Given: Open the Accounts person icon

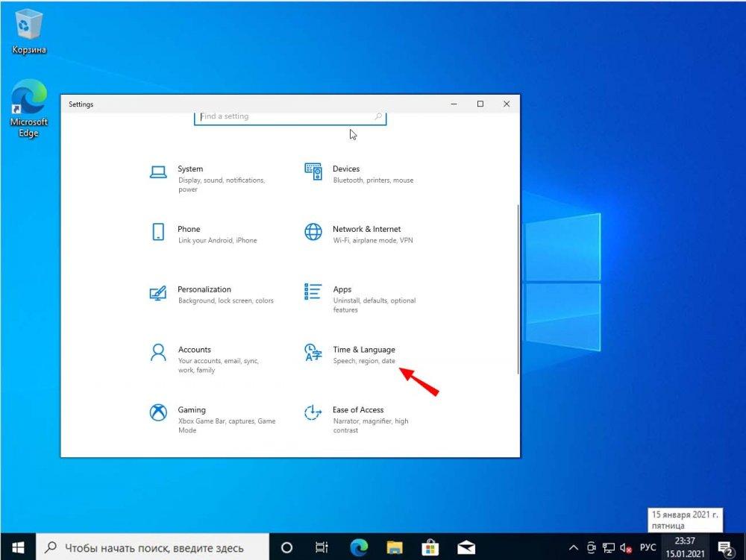Looking at the screenshot, I should (158, 353).
